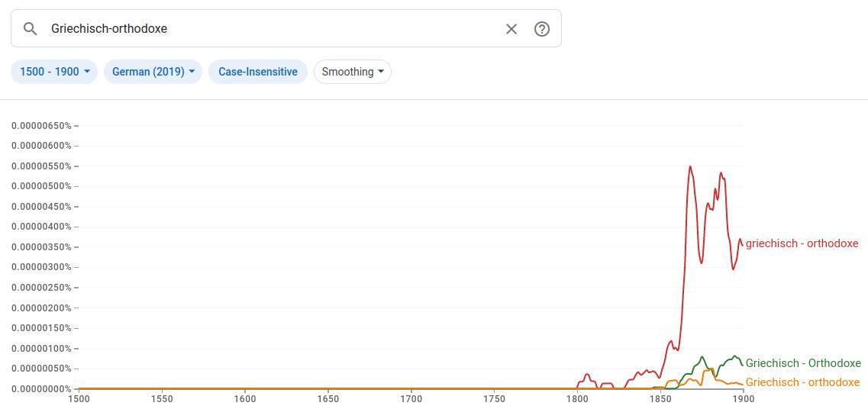Viewport: 868px width, 409px height.
Task: Select the orange 'Griechisch - orthodoxe' series label
Action: (802, 382)
